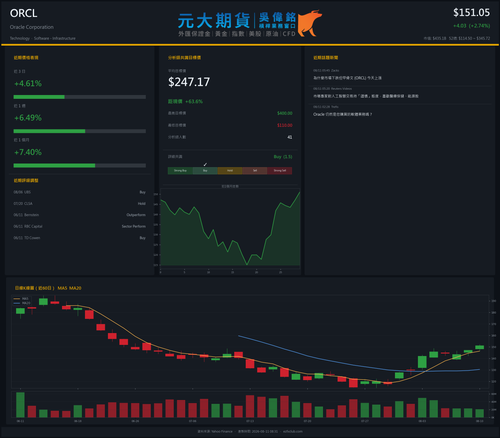Click the Sell segment on rating scale
Viewport: 500px width, 438px height.
255,171
